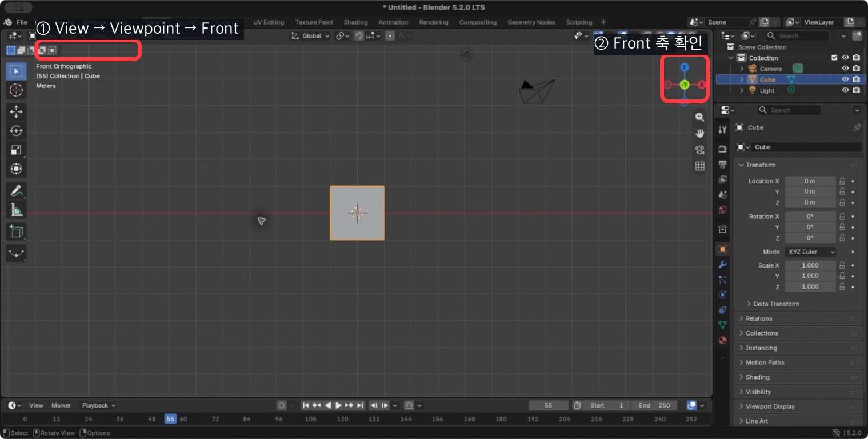
Task: Hide Cube in viewport via eye icon
Action: point(846,79)
